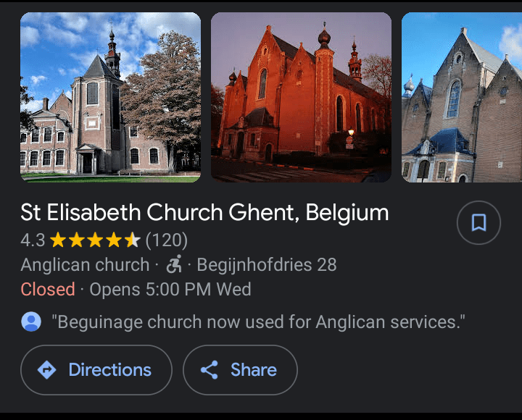Click the share symbol icon
This screenshot has height=420, width=522.
pos(210,370)
